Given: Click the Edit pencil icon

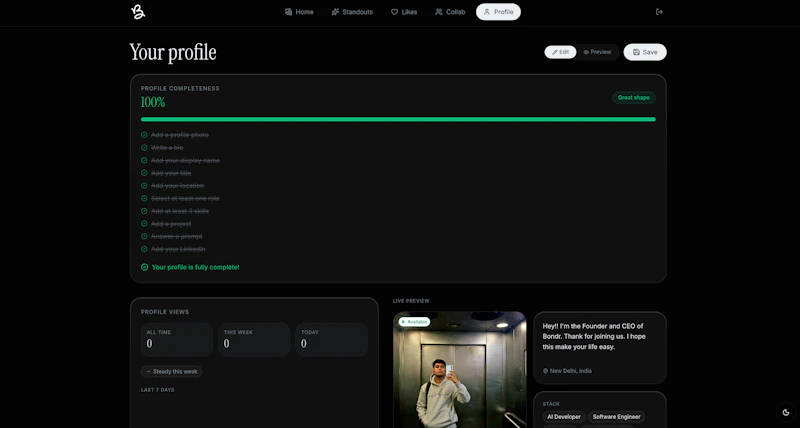Looking at the screenshot, I should tap(555, 52).
